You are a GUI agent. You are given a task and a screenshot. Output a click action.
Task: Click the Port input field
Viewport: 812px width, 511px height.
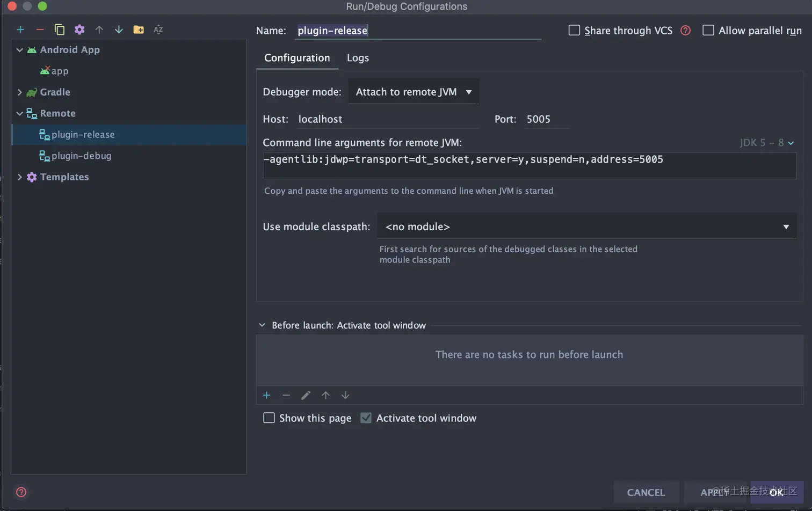(x=547, y=119)
